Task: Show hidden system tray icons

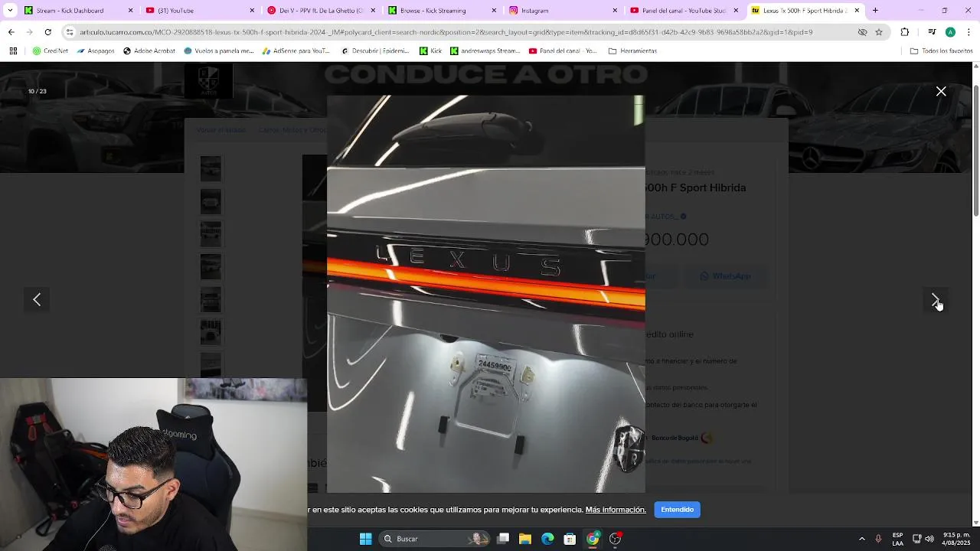Action: click(x=861, y=539)
